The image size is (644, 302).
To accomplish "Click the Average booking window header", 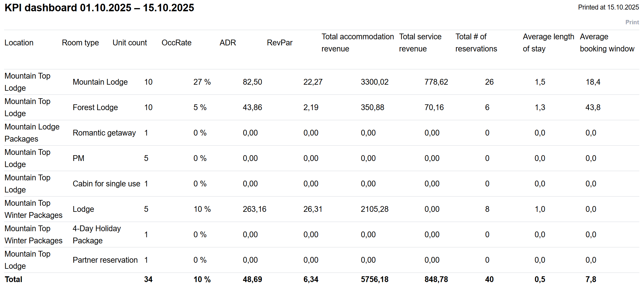I will tap(607, 43).
